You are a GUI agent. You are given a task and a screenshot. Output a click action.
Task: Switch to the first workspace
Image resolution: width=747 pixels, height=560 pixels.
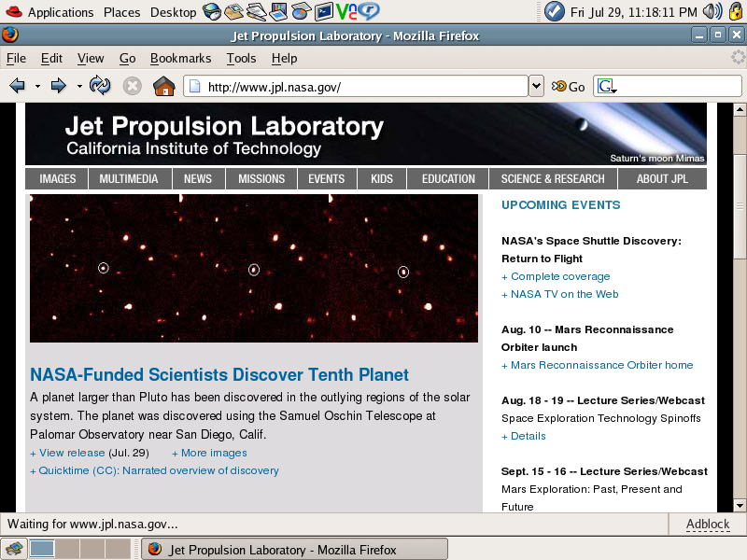coord(42,549)
